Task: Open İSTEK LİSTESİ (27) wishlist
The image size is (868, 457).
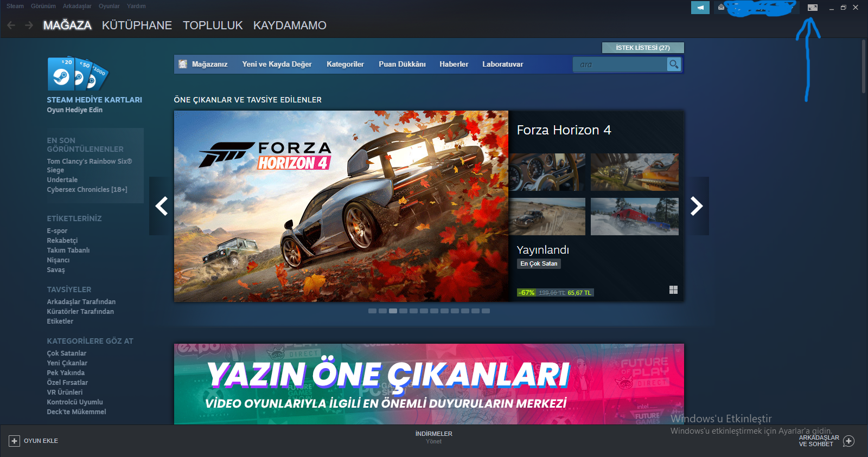Action: click(x=643, y=48)
